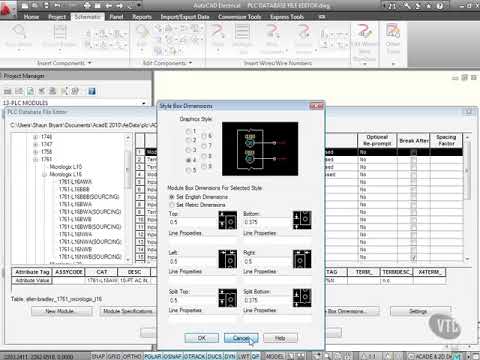The width and height of the screenshot is (480, 360).
Task: Switch to the Panel ribbon tab
Action: point(116,17)
